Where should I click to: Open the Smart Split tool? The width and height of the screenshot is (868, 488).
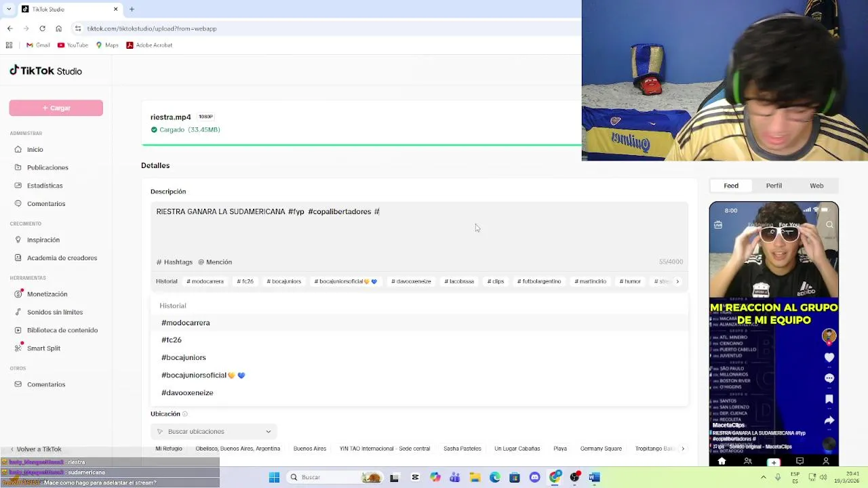coord(43,348)
